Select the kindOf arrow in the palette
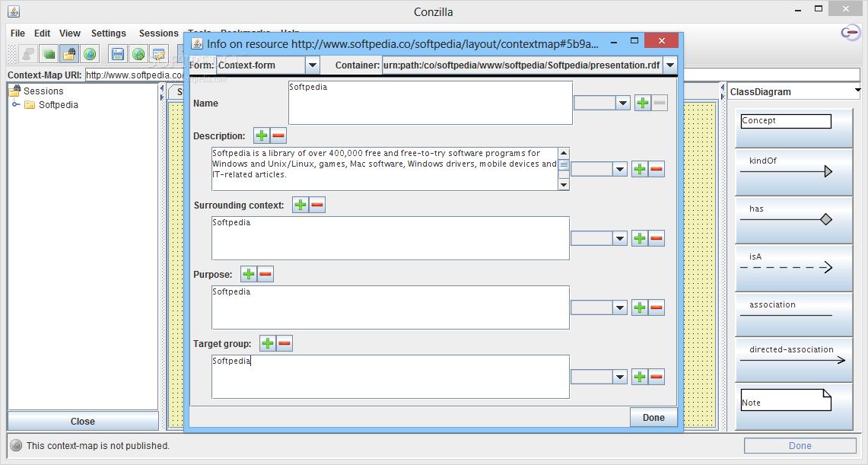868x465 pixels. click(793, 172)
